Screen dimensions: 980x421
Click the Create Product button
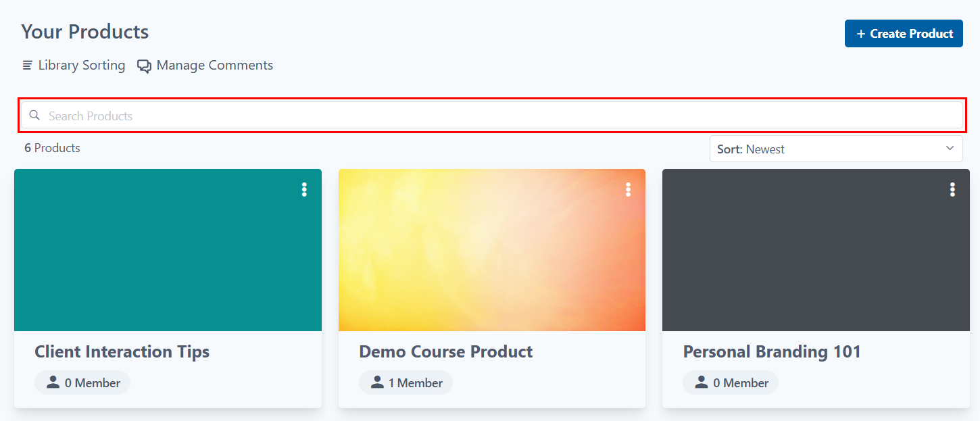point(904,33)
